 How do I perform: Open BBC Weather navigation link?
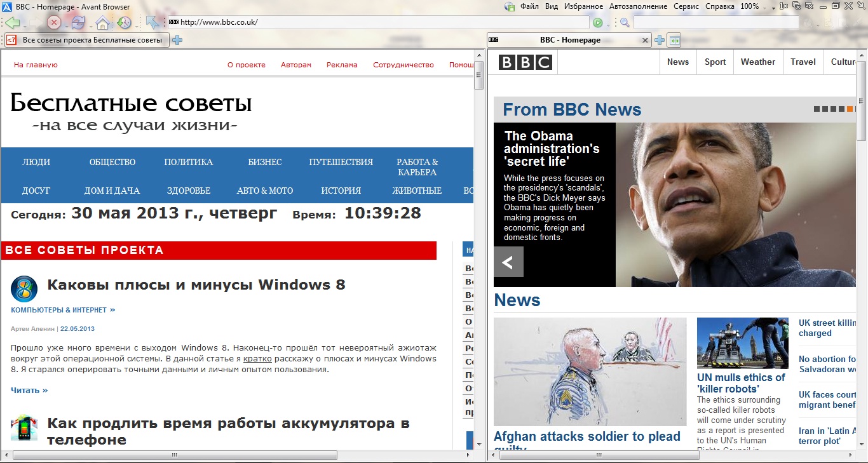tap(758, 62)
